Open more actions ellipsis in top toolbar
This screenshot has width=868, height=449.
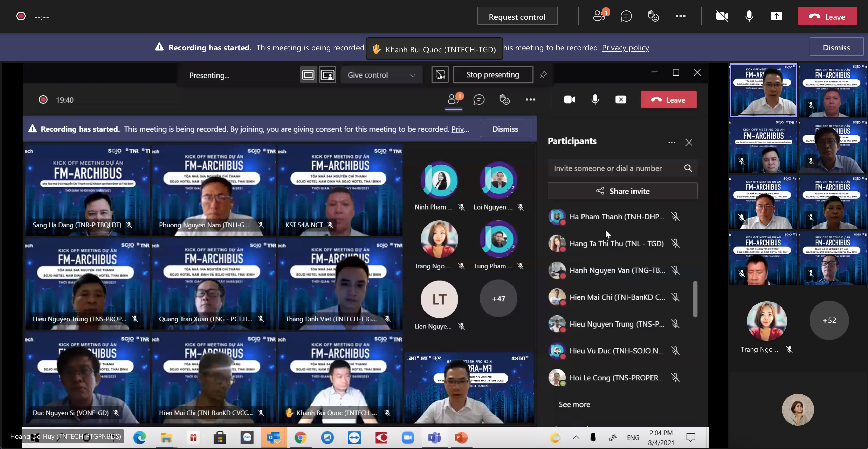680,16
